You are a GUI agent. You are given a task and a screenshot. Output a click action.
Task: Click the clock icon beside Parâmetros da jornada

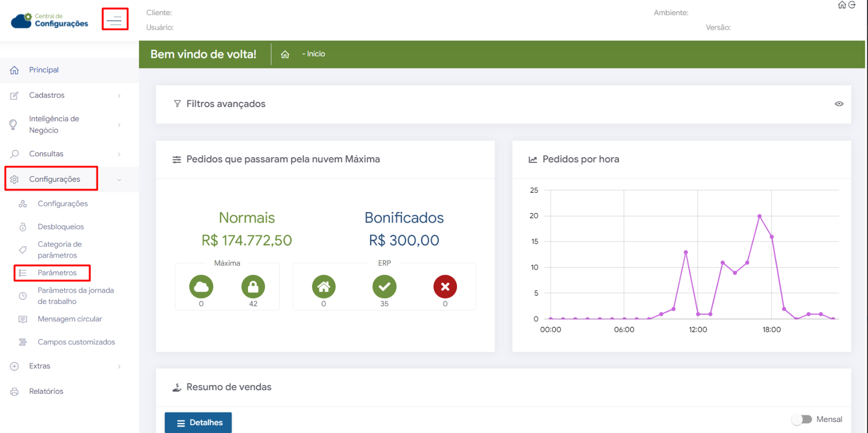pos(23,296)
